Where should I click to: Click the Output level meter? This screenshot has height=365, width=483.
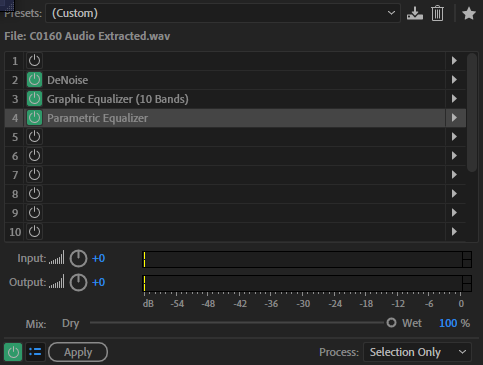(307, 283)
